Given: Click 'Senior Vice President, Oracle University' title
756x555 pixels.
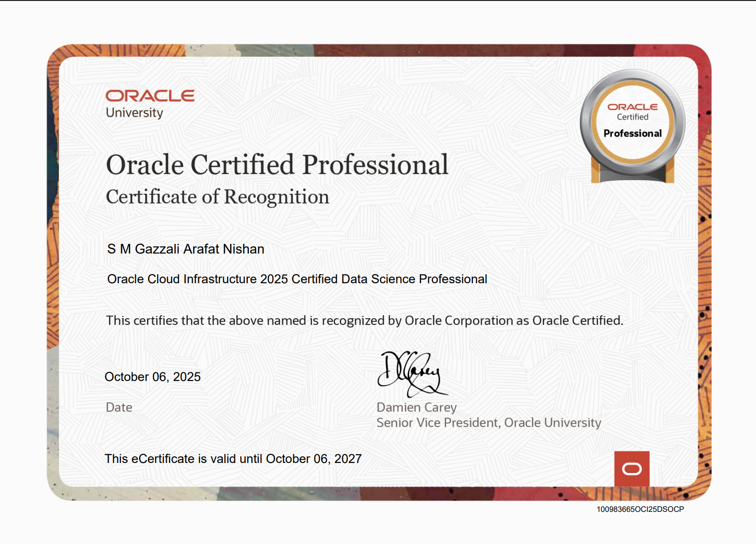Looking at the screenshot, I should tap(488, 423).
